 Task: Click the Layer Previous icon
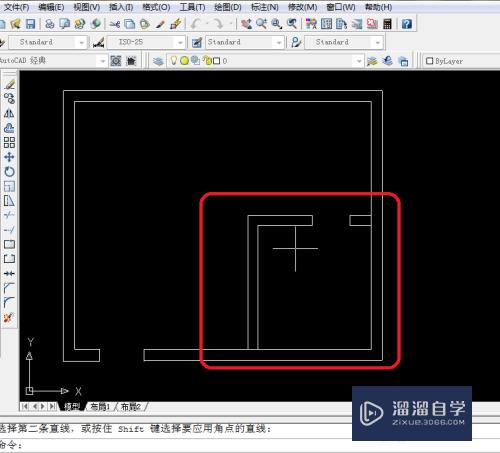click(x=387, y=61)
